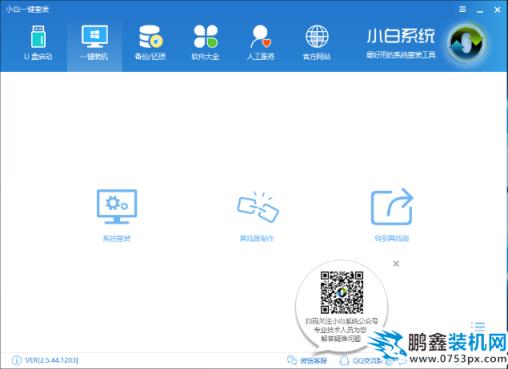This screenshot has width=508, height=369.
Task: Click the QR code image in popup
Action: [x=342, y=292]
